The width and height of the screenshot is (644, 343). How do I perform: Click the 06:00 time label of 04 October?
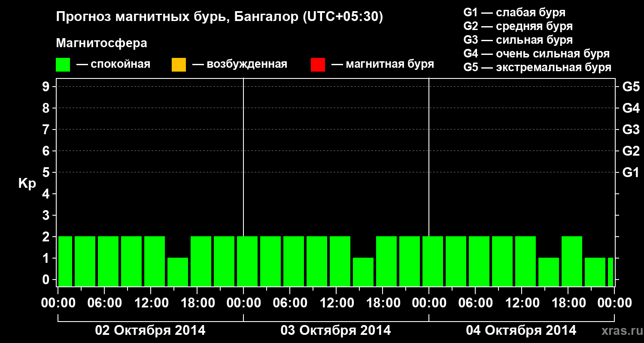(475, 303)
